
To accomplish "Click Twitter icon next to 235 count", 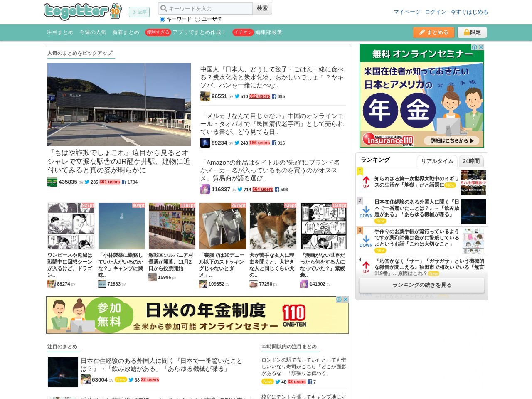I will click(x=87, y=182).
